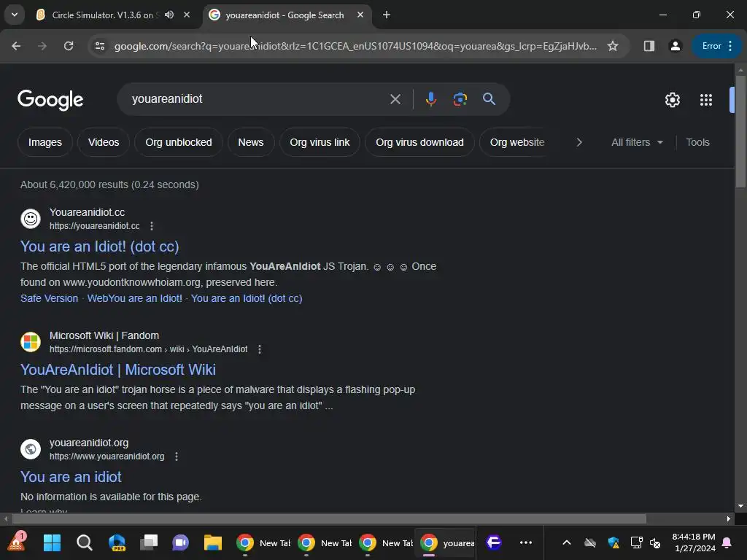Open the Microsoft Edge PRE taskbar icon

click(117, 542)
